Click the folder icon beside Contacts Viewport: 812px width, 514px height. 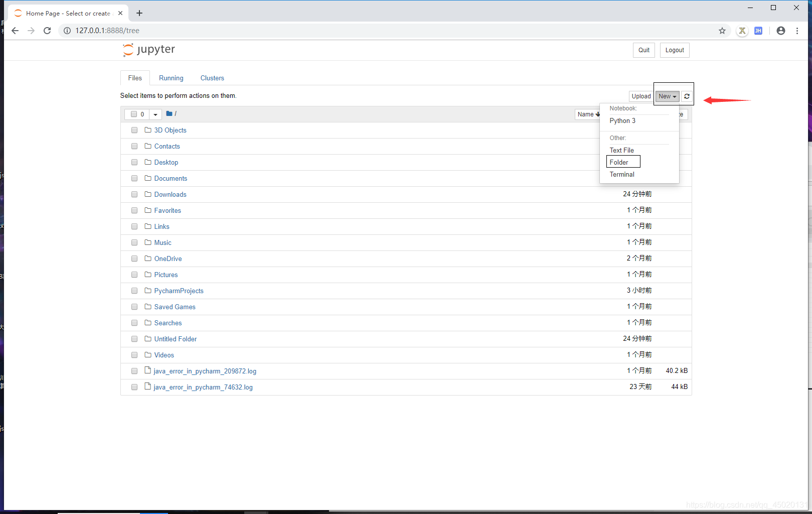click(x=148, y=146)
